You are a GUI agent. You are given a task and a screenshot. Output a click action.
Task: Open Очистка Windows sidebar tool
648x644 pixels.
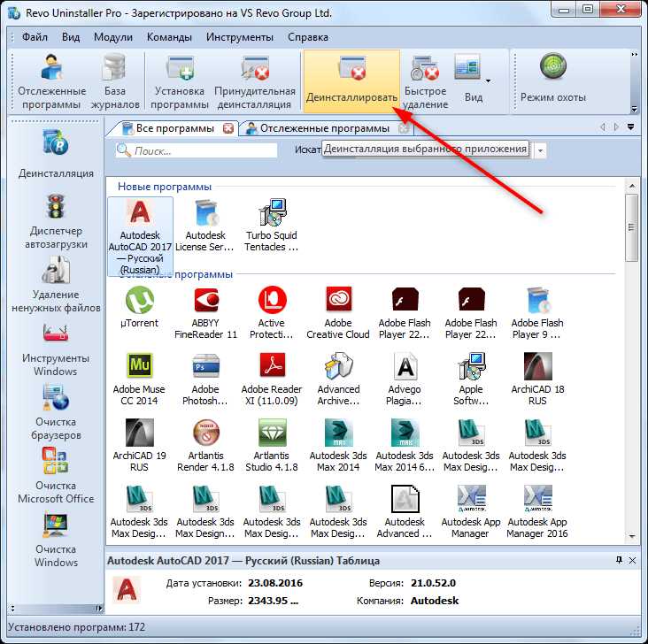56,540
